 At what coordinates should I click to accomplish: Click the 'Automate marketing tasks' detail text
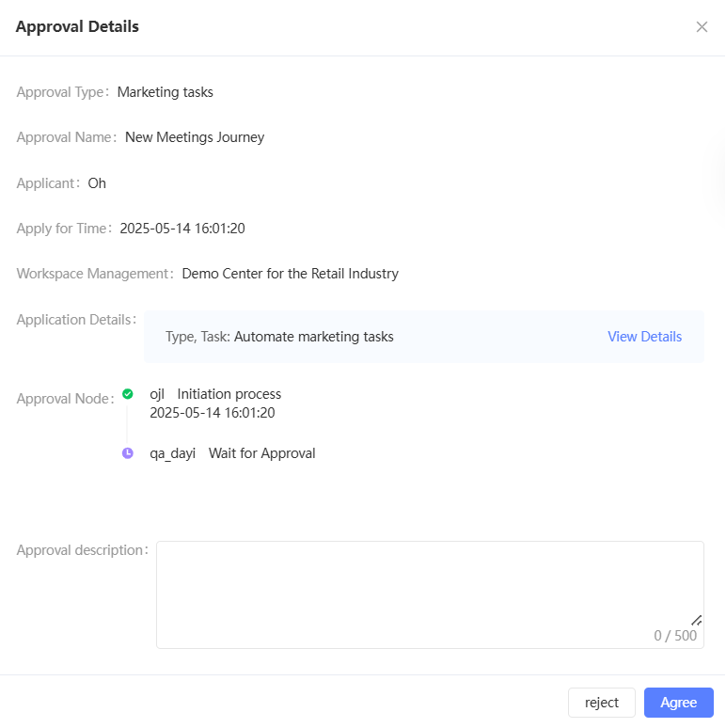click(x=313, y=337)
